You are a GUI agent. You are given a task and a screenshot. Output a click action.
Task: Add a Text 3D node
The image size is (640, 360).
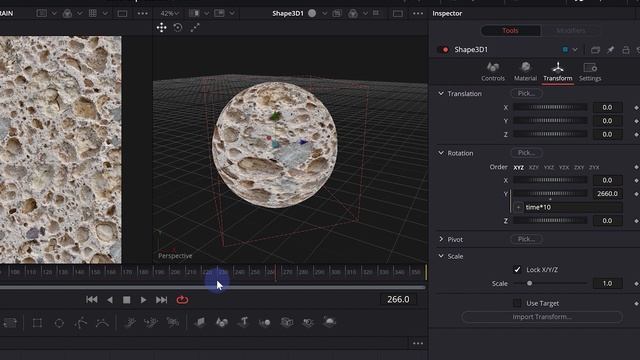(244, 322)
